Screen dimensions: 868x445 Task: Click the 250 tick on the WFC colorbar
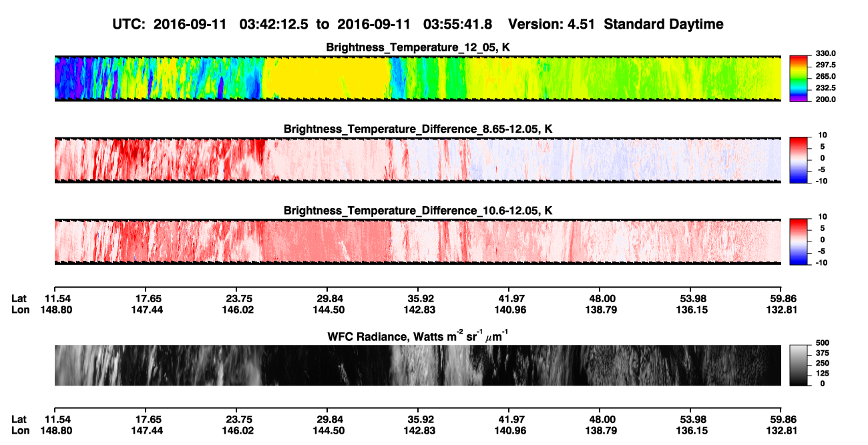tap(821, 363)
